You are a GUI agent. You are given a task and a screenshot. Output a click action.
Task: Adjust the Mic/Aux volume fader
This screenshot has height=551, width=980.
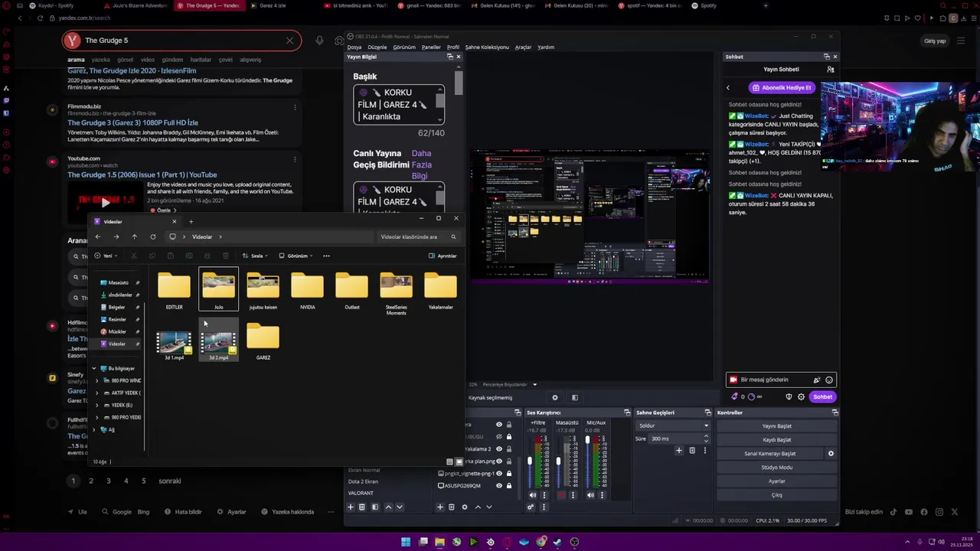[x=587, y=440]
